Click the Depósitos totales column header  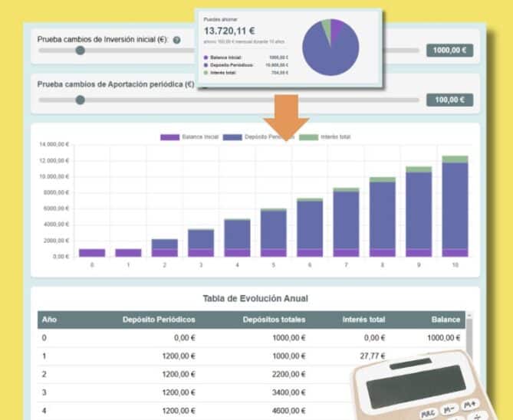pos(274,320)
